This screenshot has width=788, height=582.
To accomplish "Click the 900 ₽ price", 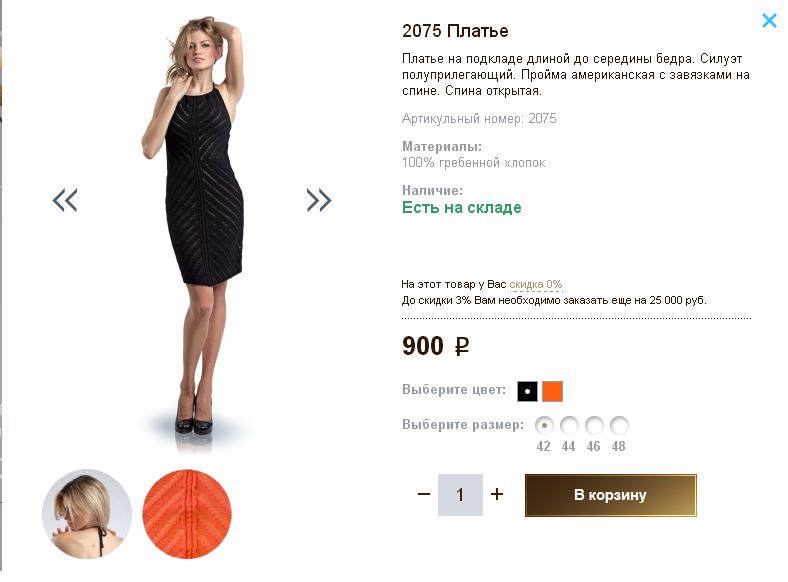I will click(x=435, y=346).
